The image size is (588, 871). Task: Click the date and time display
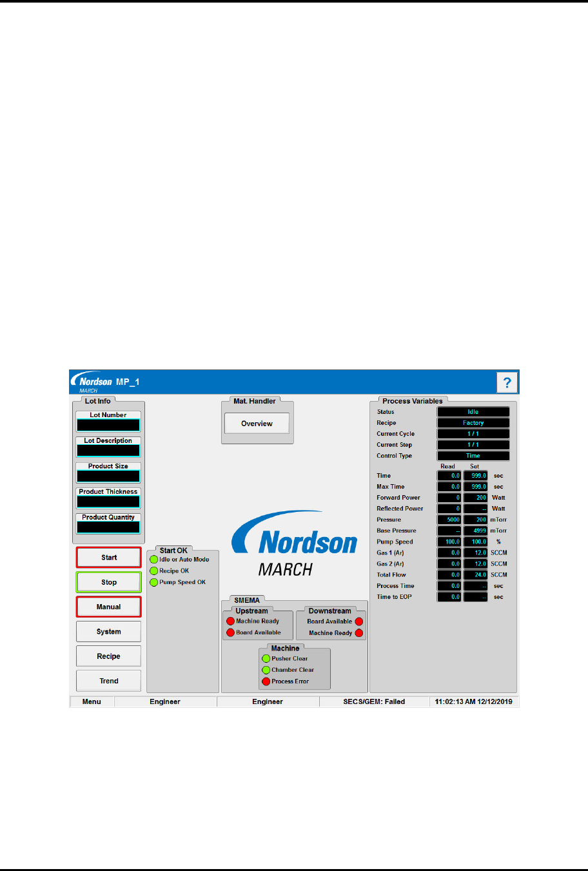click(474, 701)
